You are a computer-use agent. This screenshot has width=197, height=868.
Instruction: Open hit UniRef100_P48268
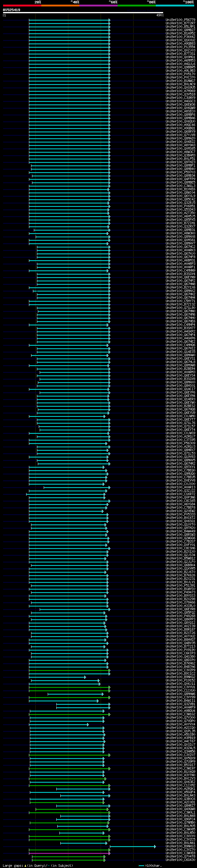pyautogui.click(x=180, y=616)
